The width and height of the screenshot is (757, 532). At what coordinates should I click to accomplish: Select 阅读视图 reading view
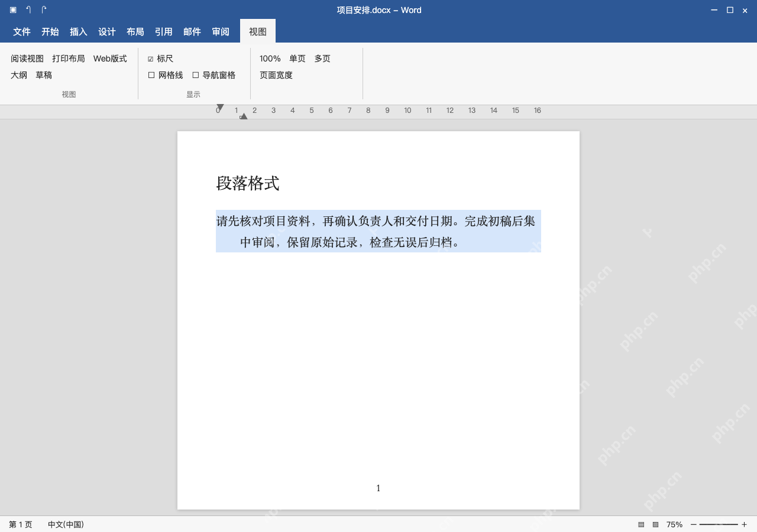pyautogui.click(x=27, y=59)
